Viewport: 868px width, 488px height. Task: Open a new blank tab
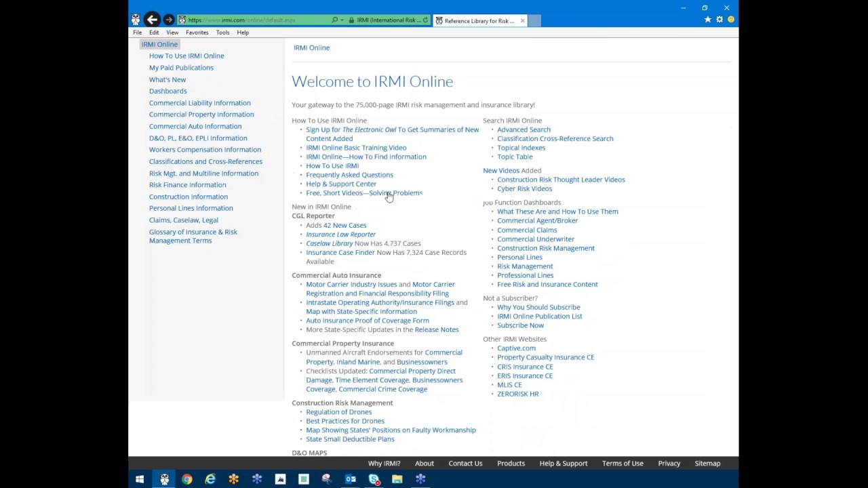coord(534,20)
